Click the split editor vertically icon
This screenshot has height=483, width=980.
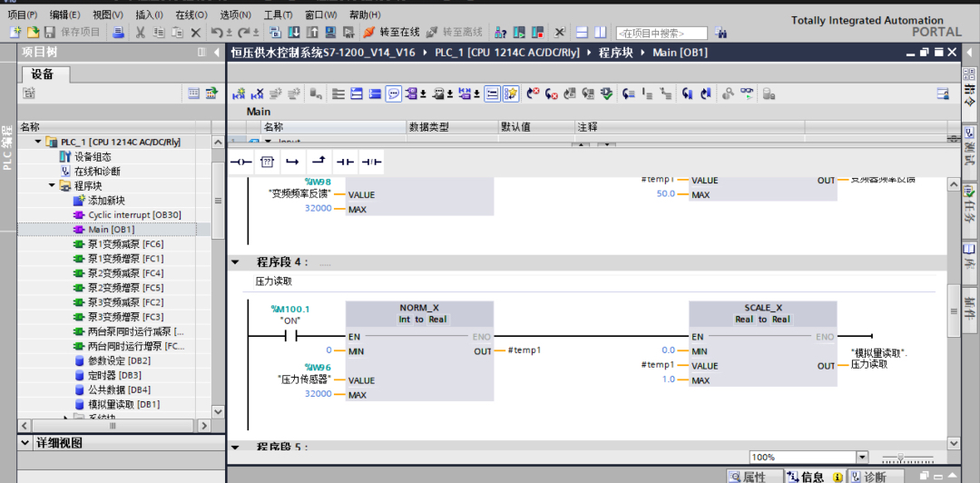tap(600, 32)
